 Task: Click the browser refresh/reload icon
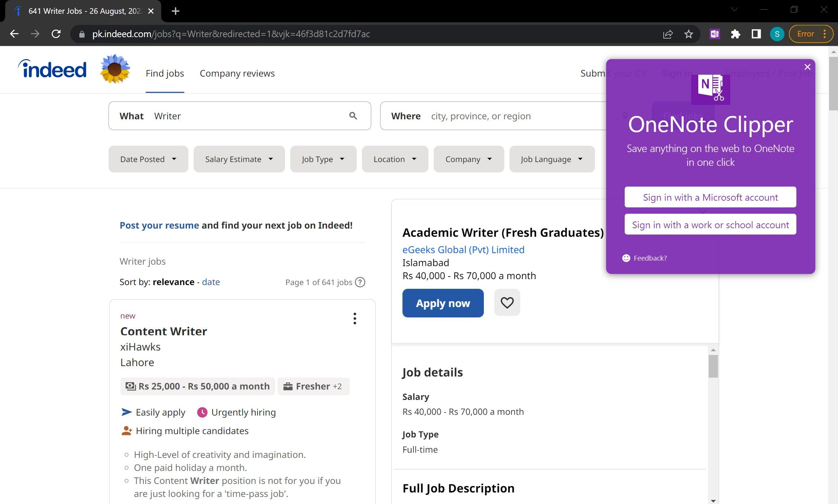[56, 34]
